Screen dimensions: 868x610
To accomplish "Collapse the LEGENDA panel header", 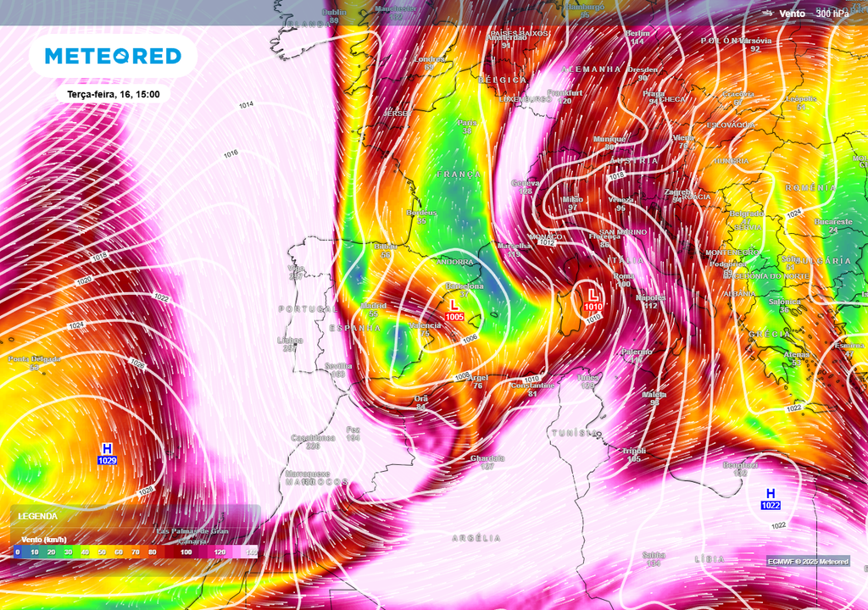I will [x=38, y=516].
